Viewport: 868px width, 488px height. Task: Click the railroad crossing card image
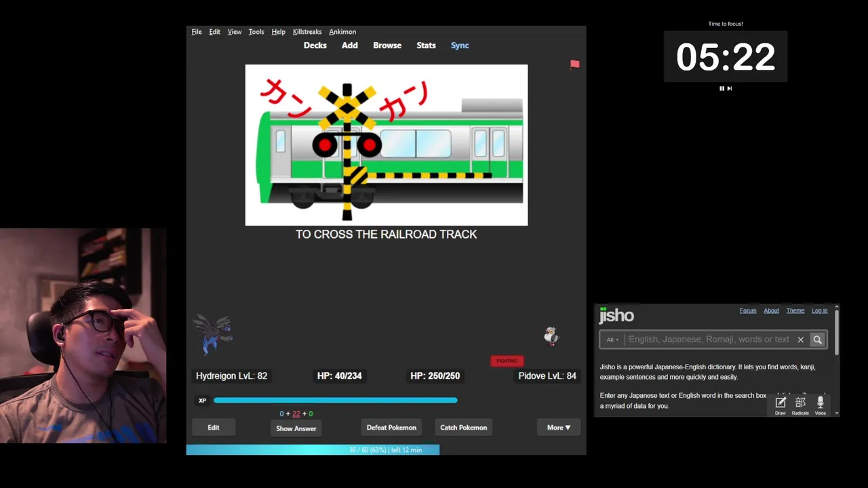[x=387, y=145]
